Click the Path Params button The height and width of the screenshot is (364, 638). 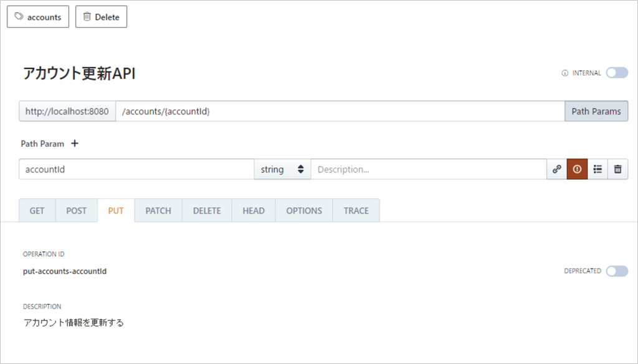point(596,111)
